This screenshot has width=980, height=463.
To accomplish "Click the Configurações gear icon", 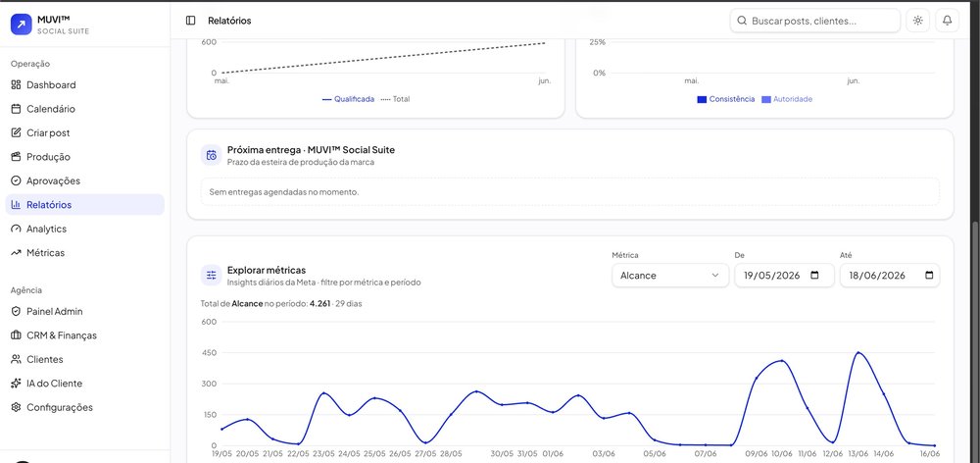I will [17, 407].
